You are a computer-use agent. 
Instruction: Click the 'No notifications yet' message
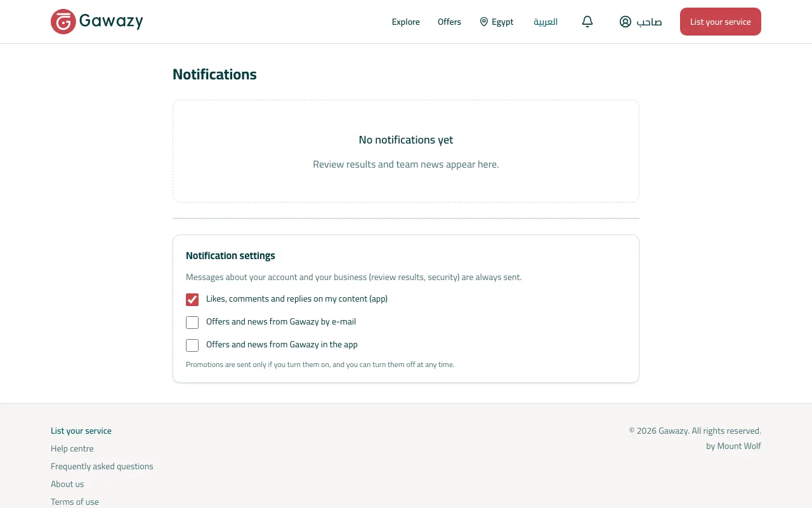click(406, 140)
